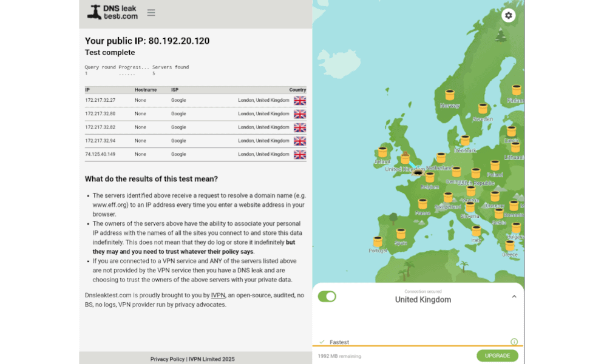Open the Privacy Policy footer link
Viewport: 607px width, 364px height.
click(x=168, y=359)
